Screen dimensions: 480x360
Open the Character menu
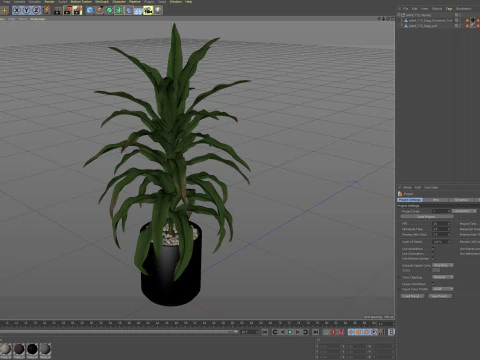(x=119, y=2)
